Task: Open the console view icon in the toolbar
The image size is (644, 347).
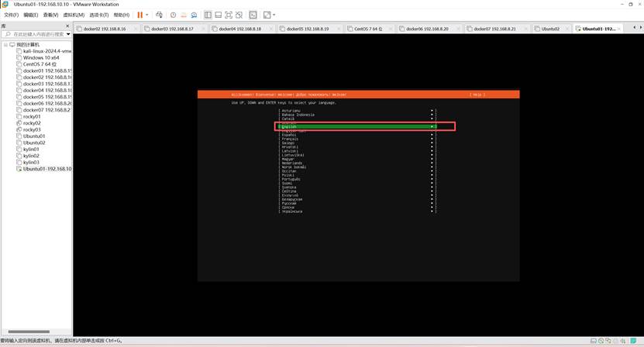Action: pyautogui.click(x=253, y=15)
